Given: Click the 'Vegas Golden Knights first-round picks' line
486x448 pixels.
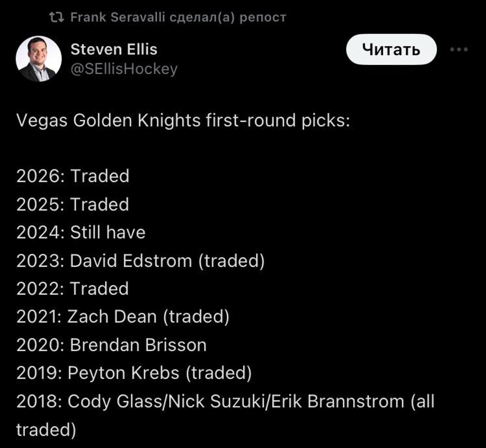Looking at the screenshot, I should [183, 120].
